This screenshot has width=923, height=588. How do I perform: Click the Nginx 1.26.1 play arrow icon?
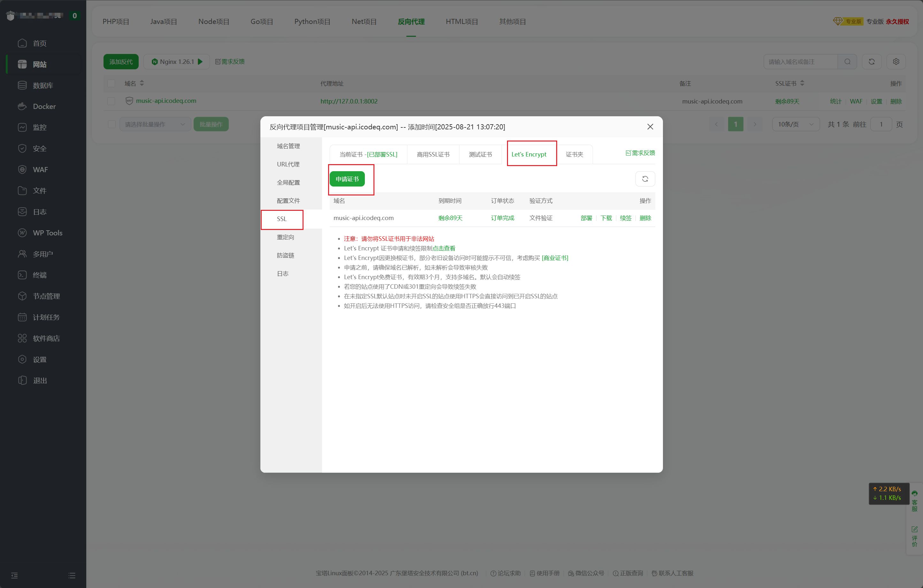pos(200,62)
